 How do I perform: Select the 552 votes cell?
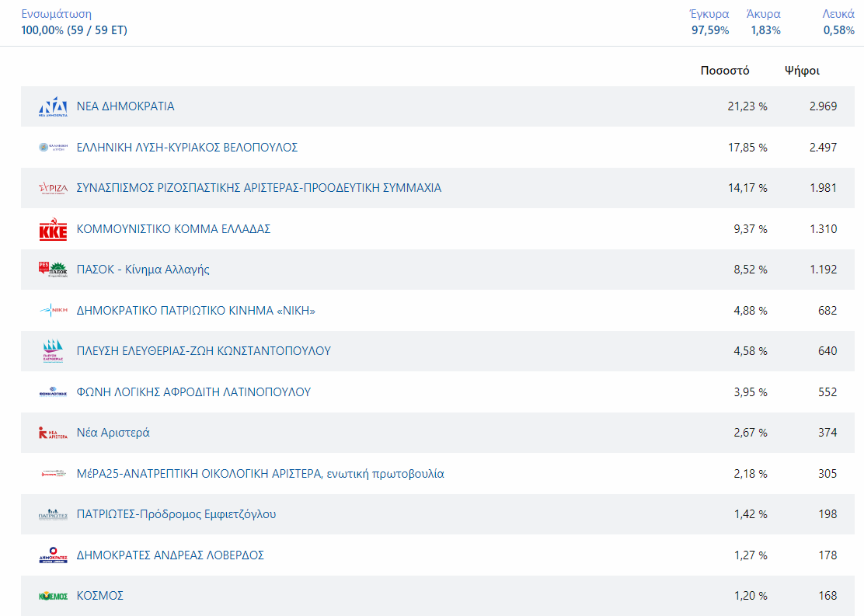pos(827,392)
